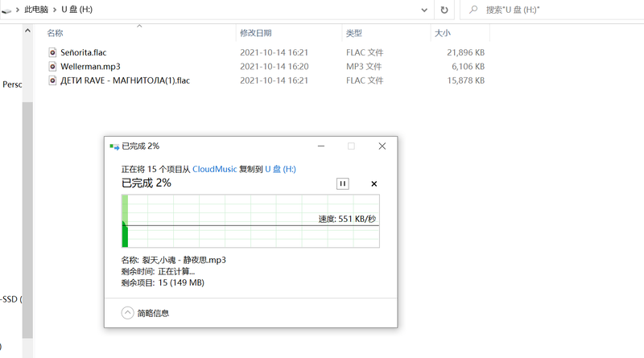
Task: Close the copy progress dialog window
Action: (x=382, y=146)
